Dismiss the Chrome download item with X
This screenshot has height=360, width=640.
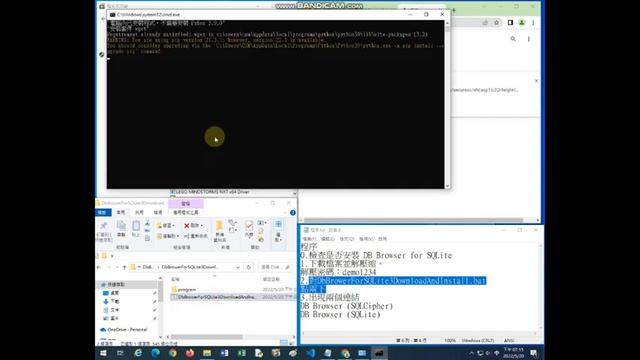click(536, 81)
